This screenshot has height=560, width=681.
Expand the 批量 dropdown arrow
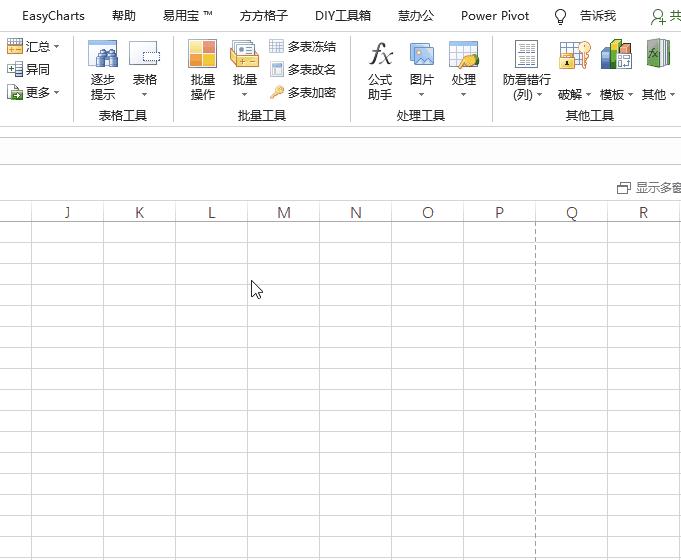244,94
